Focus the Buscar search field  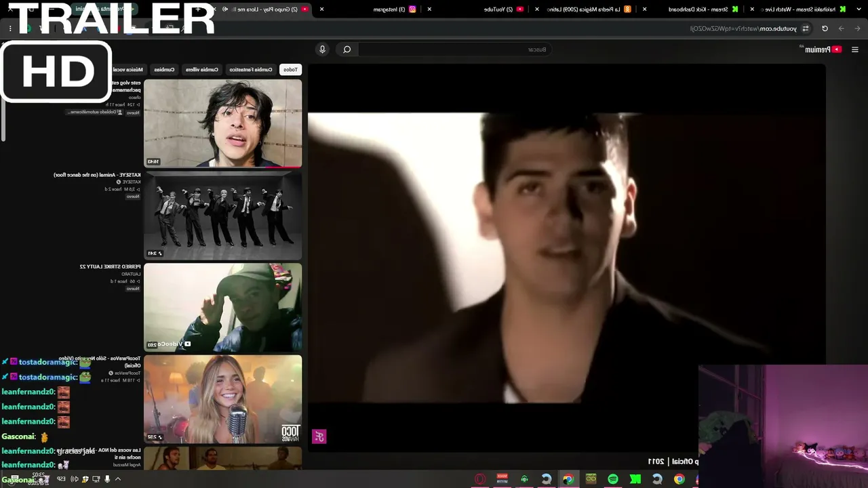coord(454,49)
